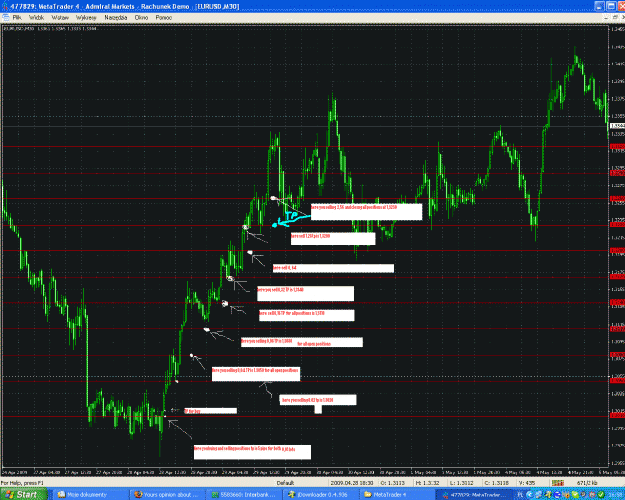625x500 pixels.
Task: Open the Pomoc menu
Action: tap(163, 18)
